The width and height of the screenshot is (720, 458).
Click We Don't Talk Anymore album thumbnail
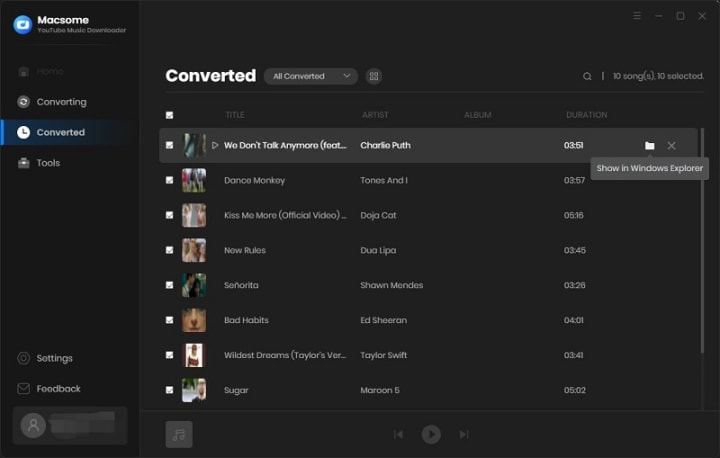tap(194, 145)
